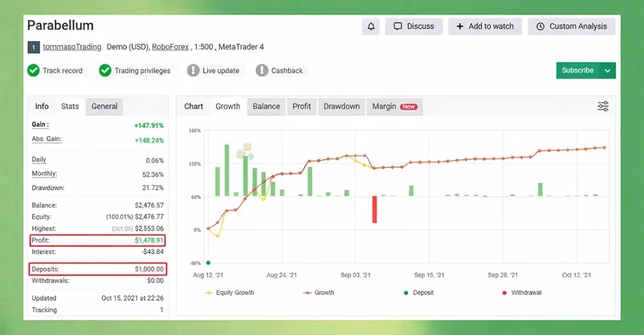
Task: Expand the Subscribe dropdown arrow
Action: 608,71
